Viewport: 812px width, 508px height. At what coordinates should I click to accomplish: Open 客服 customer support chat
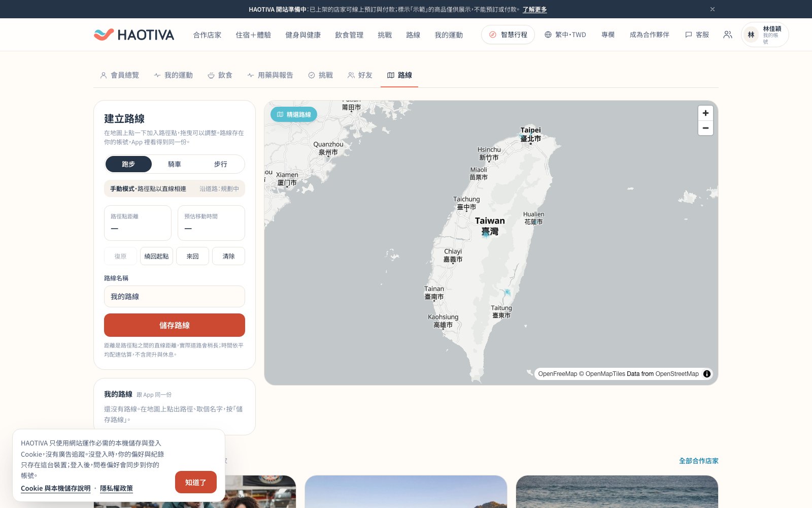[x=697, y=35]
